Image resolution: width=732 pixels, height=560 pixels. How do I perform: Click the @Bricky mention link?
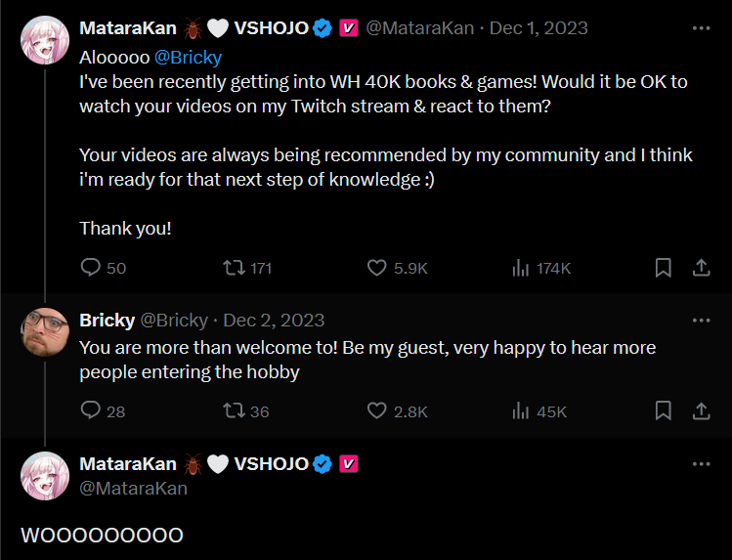click(189, 58)
